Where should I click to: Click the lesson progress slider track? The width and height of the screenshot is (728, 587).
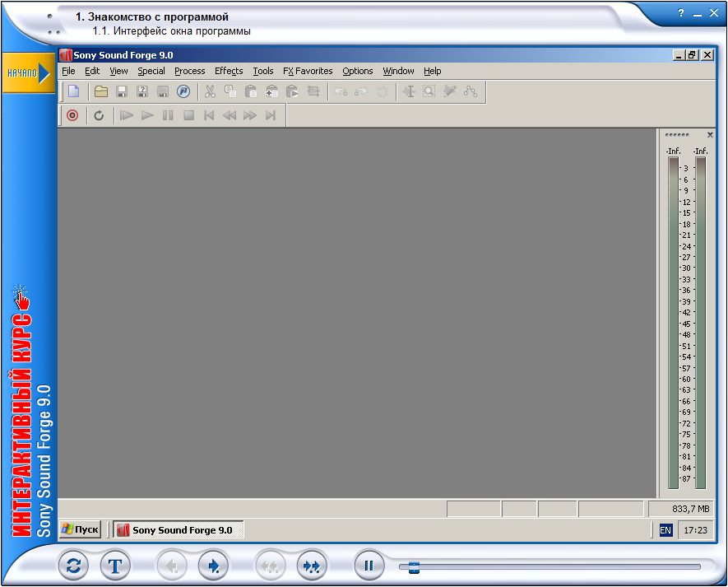tap(549, 567)
